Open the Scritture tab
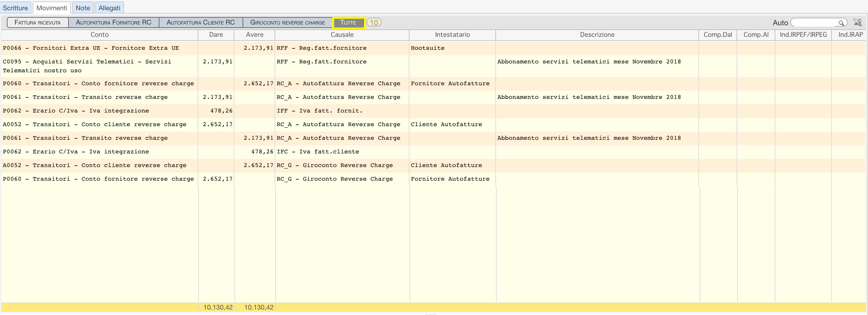The height and width of the screenshot is (315, 868). point(15,8)
